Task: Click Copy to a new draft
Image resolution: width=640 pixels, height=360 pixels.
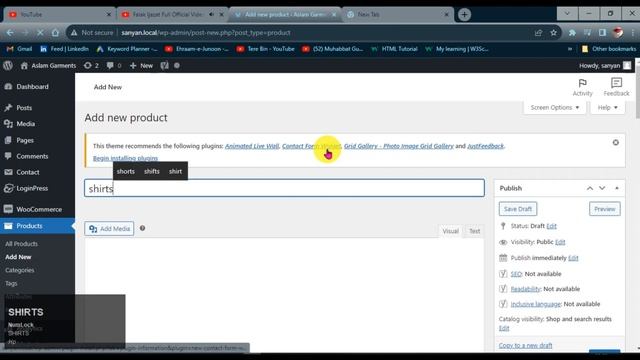Action: 525,345
